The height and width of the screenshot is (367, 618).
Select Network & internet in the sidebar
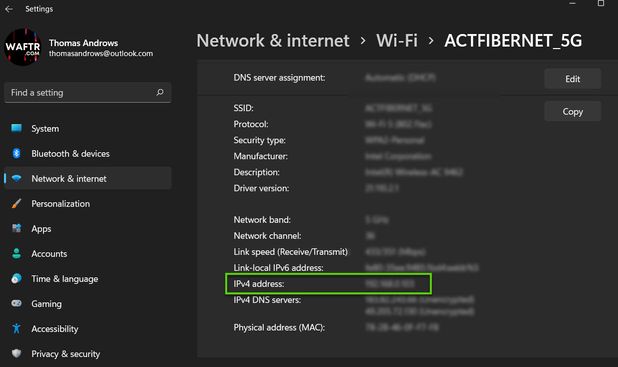[x=88, y=179]
